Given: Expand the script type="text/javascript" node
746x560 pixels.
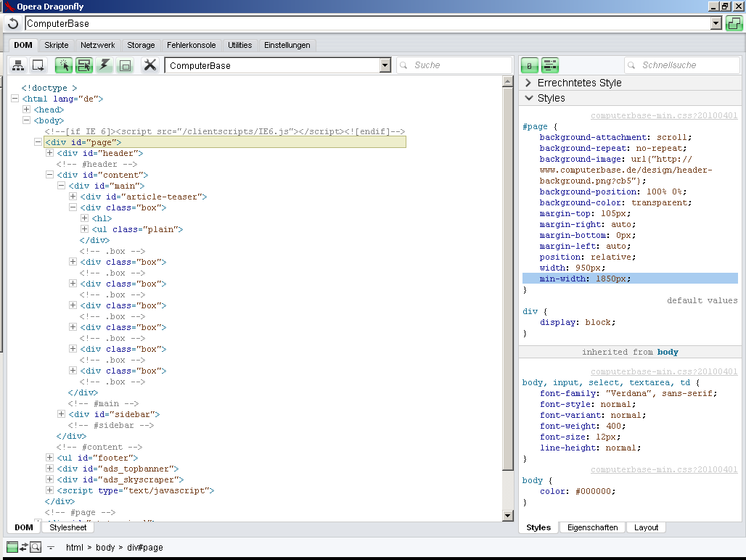Looking at the screenshot, I should 49,490.
